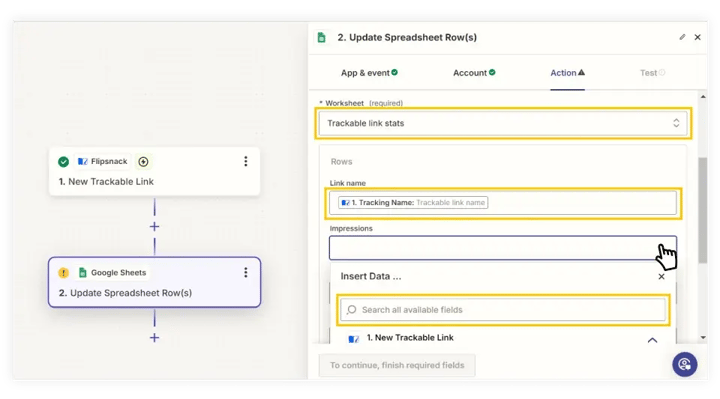Click into the Impressions input field
The height and width of the screenshot is (399, 720).
click(503, 248)
